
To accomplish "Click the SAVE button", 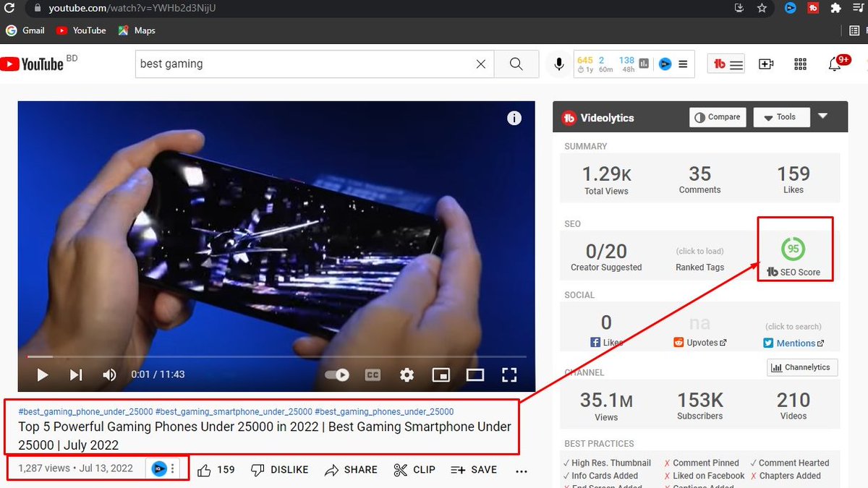I will 474,470.
